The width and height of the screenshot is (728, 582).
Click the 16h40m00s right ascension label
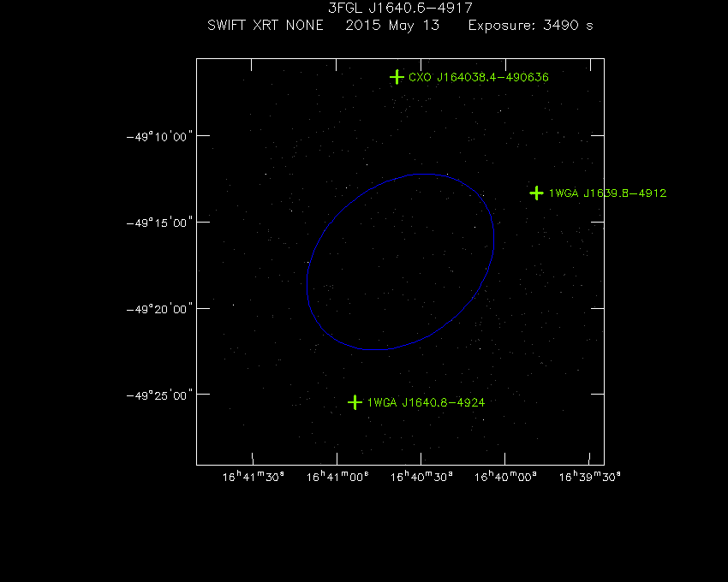coord(505,477)
